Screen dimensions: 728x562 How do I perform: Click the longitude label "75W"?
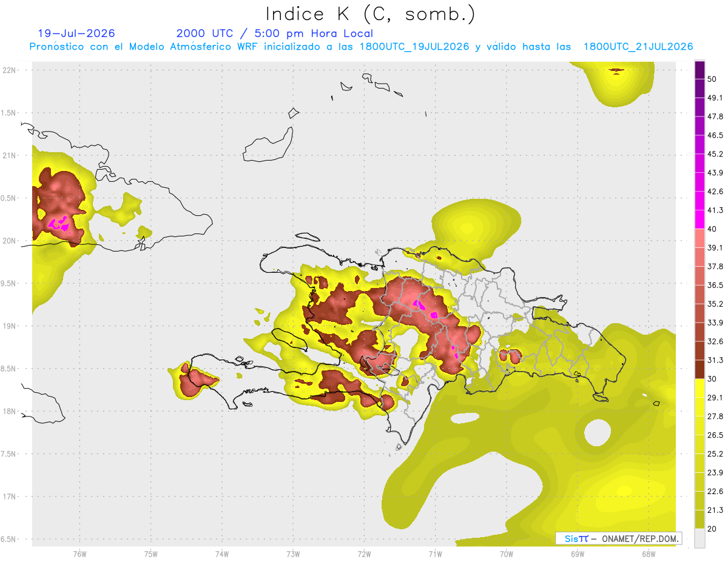pos(150,554)
